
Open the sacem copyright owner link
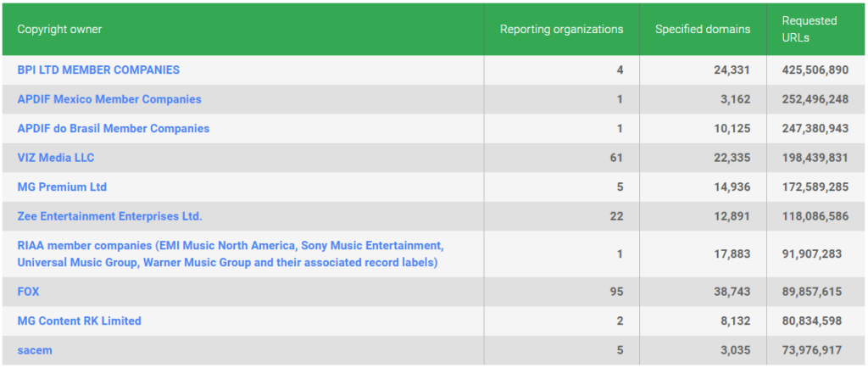click(34, 350)
